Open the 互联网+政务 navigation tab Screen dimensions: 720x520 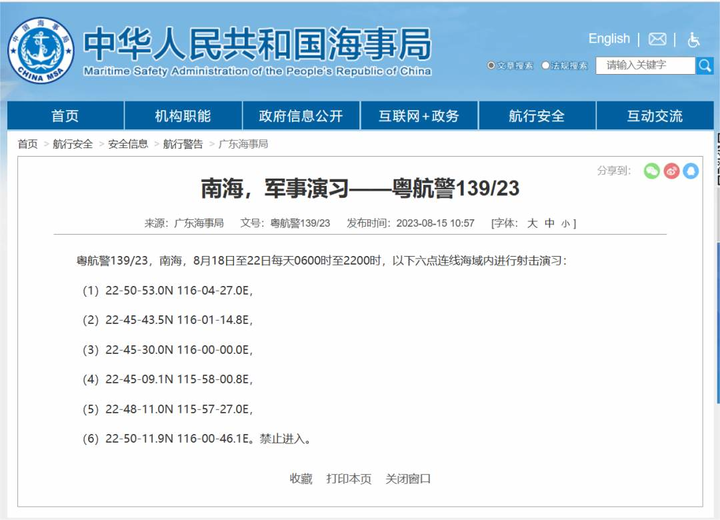click(419, 116)
